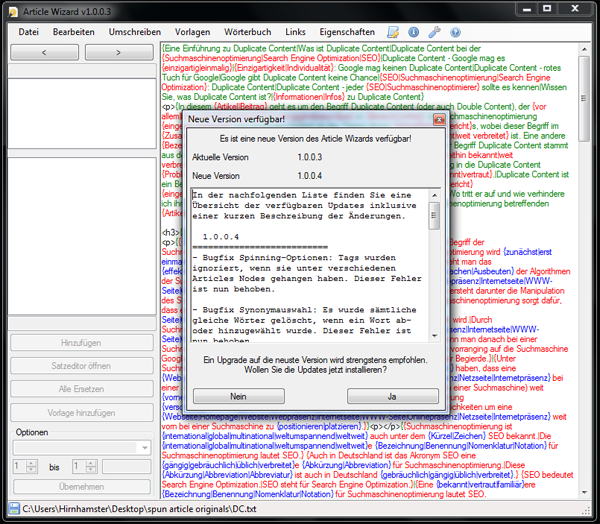Screen dimensions: 600x524
Task: Click the next '>' navigation button
Action: point(119,52)
